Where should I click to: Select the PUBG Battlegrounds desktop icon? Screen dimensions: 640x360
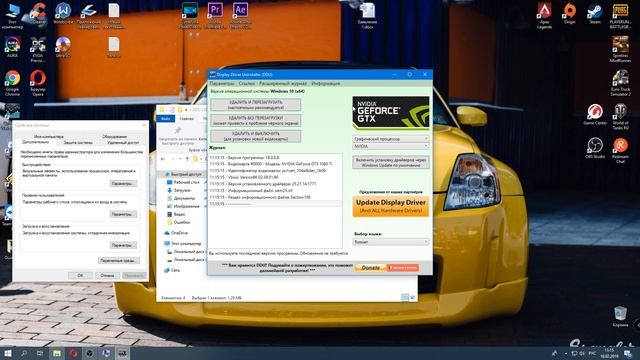620,15
